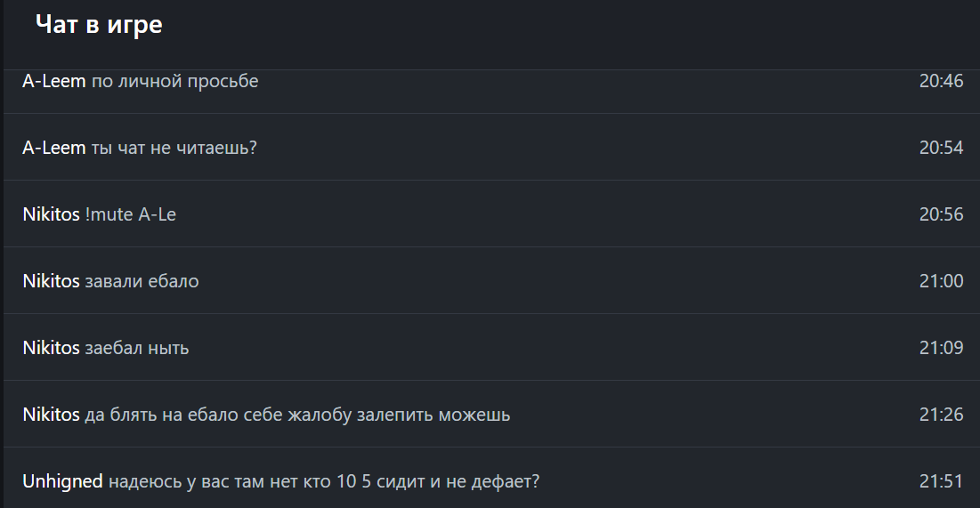Click the 20:46 timestamp
Screen dimensions: 980x508
[941, 81]
